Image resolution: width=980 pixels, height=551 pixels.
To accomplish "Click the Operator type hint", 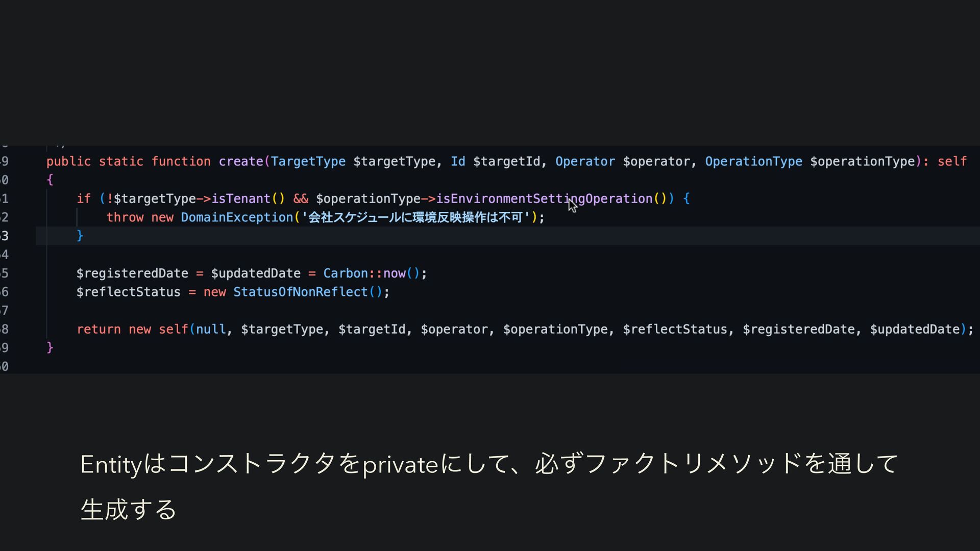I will click(585, 161).
